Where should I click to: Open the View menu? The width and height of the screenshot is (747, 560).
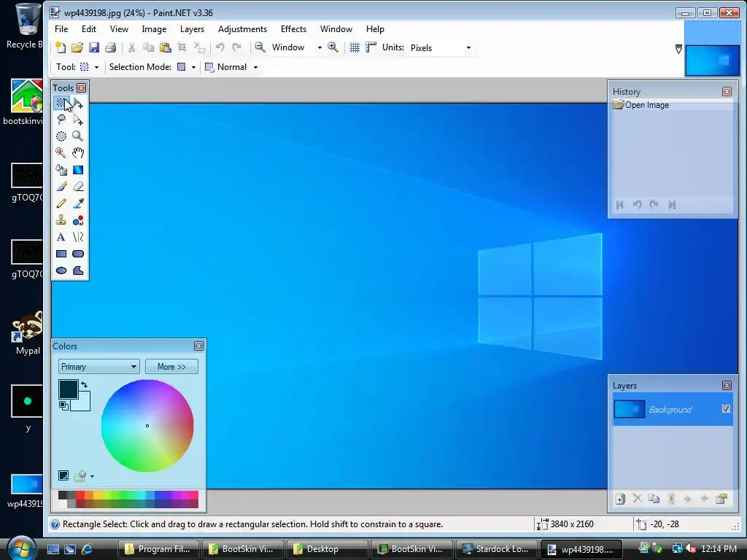click(119, 29)
